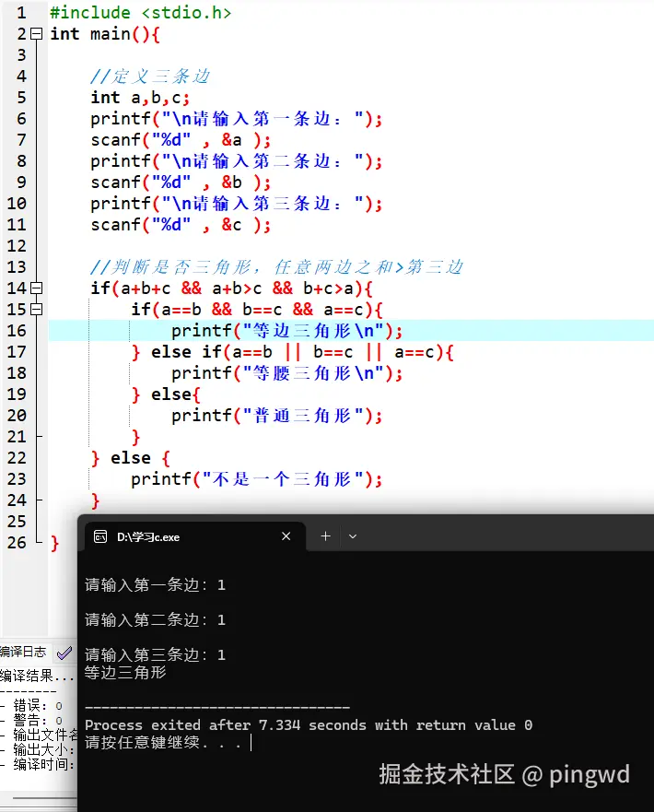Click terminal line 请输入第二条边: 1

tap(156, 620)
